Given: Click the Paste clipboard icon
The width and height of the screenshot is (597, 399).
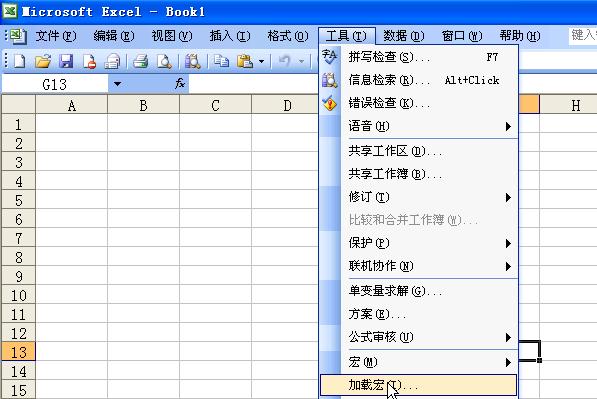Looking at the screenshot, I should [x=244, y=61].
